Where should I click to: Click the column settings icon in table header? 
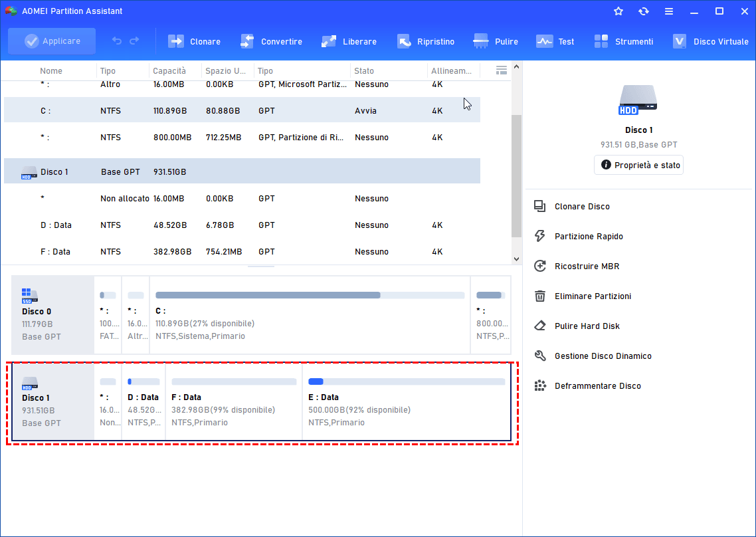[x=502, y=70]
